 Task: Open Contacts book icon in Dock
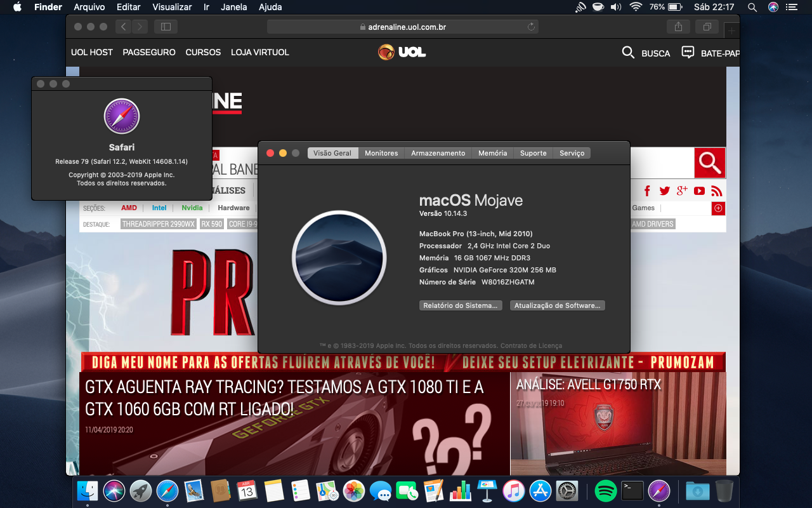(220, 491)
